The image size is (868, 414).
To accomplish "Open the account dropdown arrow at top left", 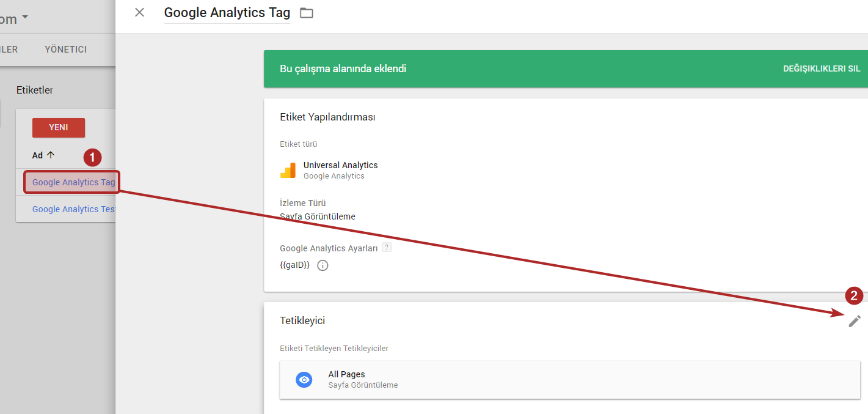I will click(25, 18).
